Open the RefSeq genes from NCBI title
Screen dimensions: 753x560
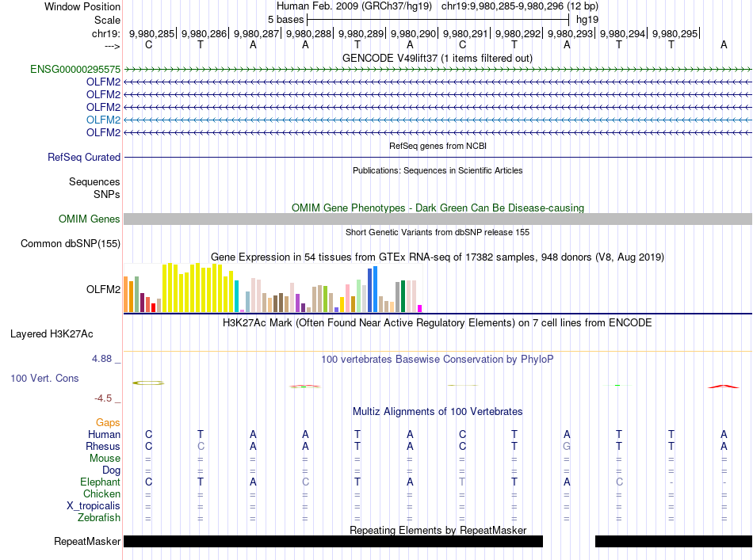click(438, 146)
